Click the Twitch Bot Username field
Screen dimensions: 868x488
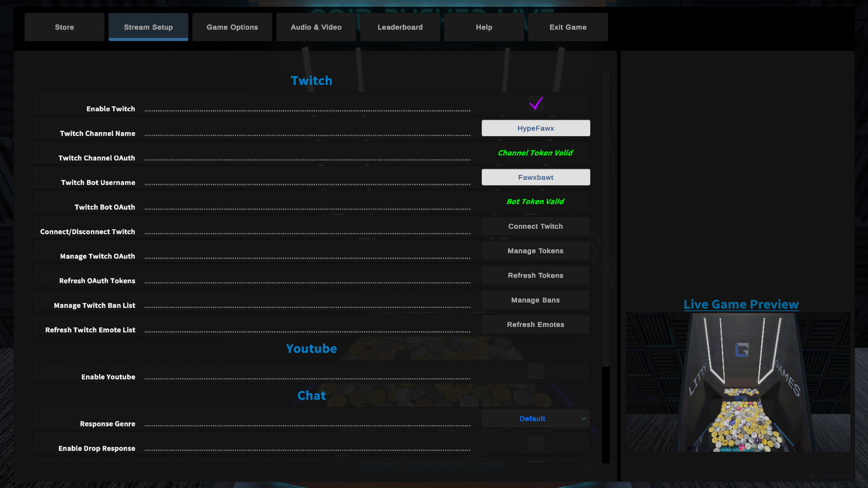click(x=535, y=178)
